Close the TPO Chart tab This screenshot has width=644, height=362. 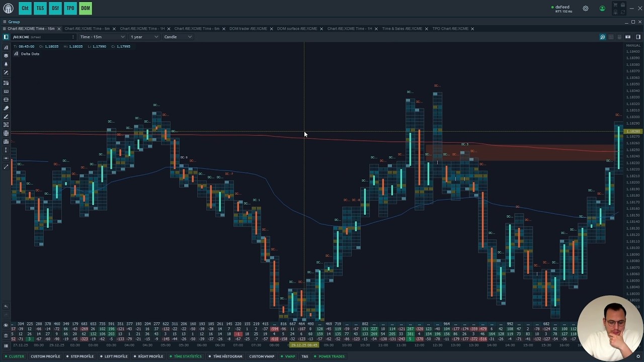(x=472, y=29)
